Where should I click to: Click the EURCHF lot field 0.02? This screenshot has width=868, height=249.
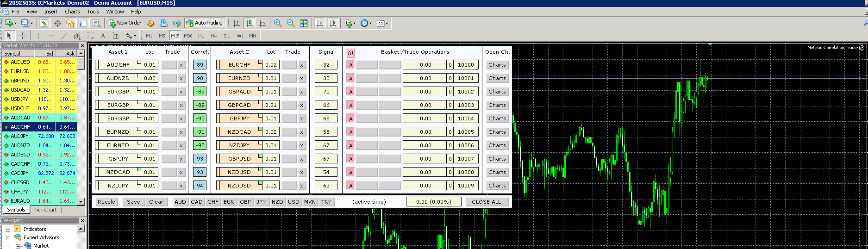pos(271,65)
